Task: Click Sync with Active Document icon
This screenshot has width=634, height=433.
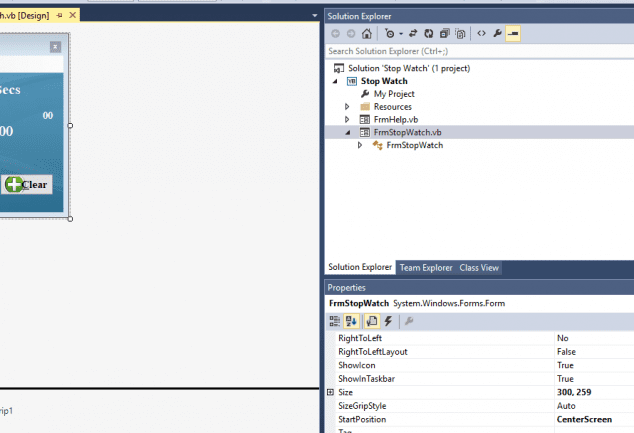Action: pos(413,33)
